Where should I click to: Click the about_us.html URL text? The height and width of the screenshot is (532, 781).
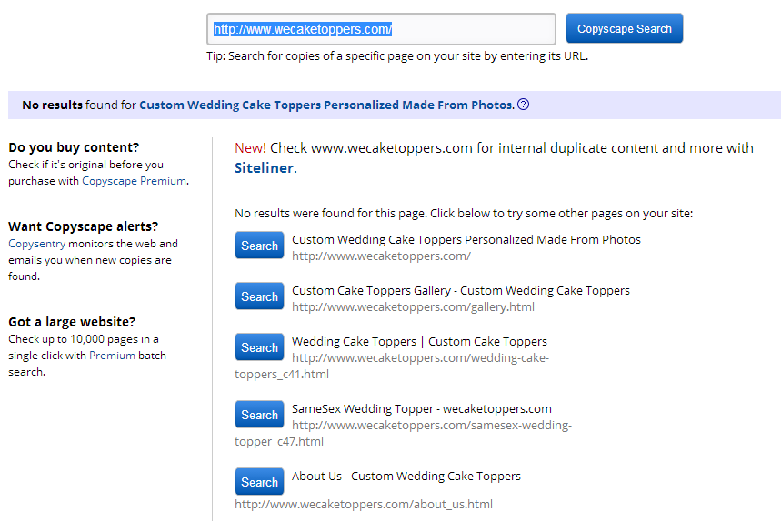pos(364,504)
